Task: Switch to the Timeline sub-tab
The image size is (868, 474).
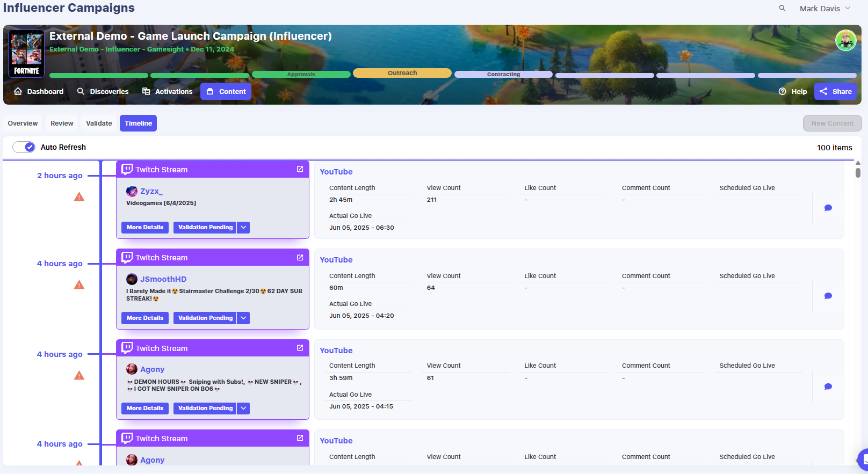Action: 139,123
